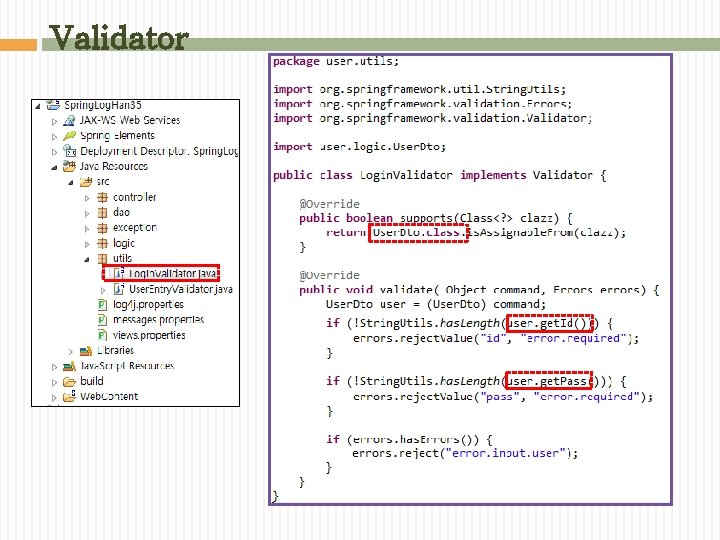Click the errors.hasErrors() condition

click(x=409, y=439)
